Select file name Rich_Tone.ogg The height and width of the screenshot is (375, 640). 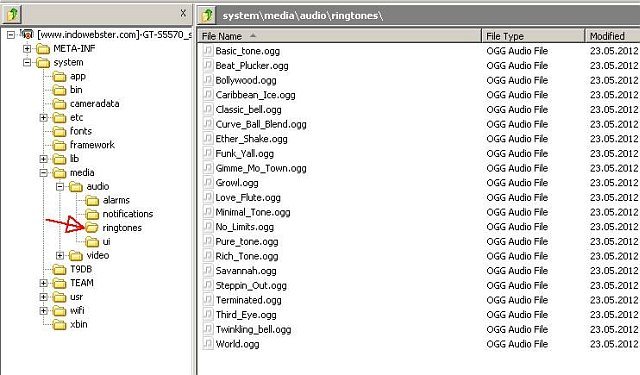coord(247,256)
